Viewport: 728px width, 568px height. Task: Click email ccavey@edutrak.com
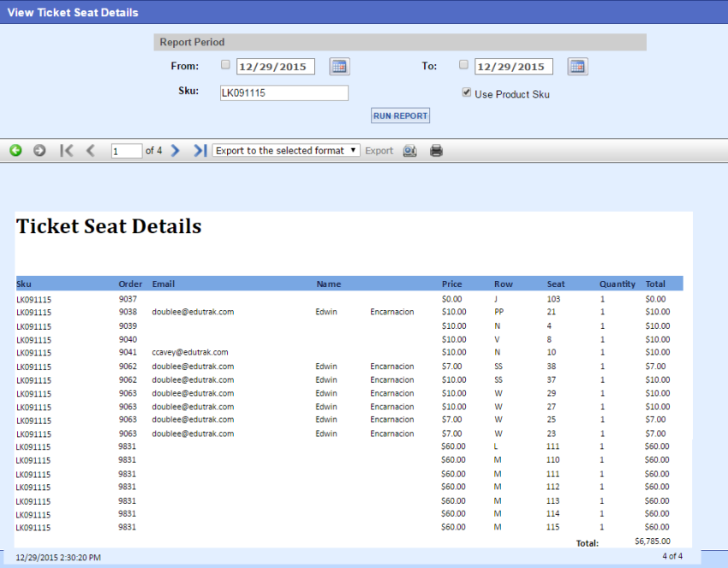click(x=190, y=352)
